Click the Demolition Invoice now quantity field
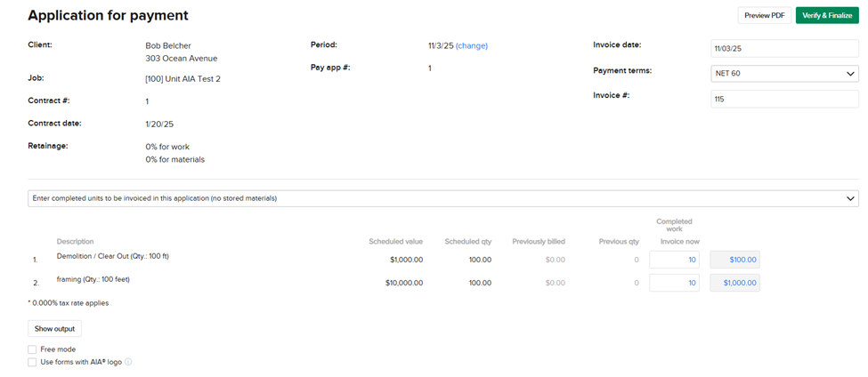 click(x=674, y=260)
